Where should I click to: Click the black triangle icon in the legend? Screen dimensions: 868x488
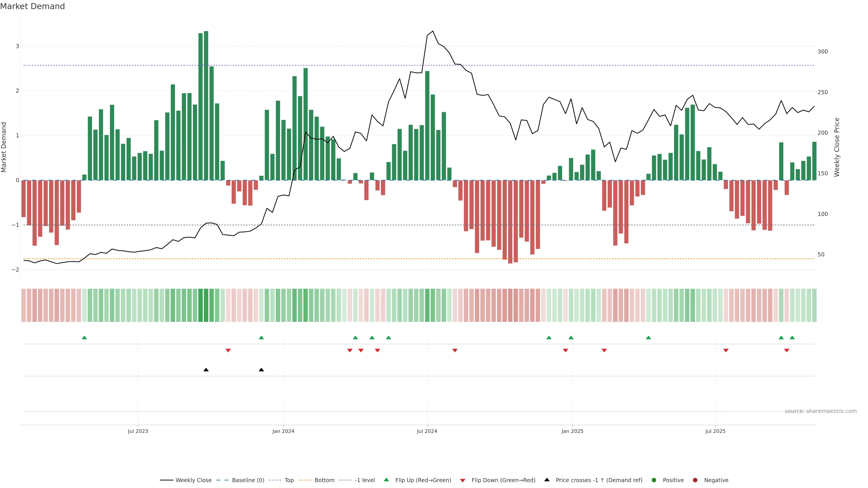(x=547, y=480)
